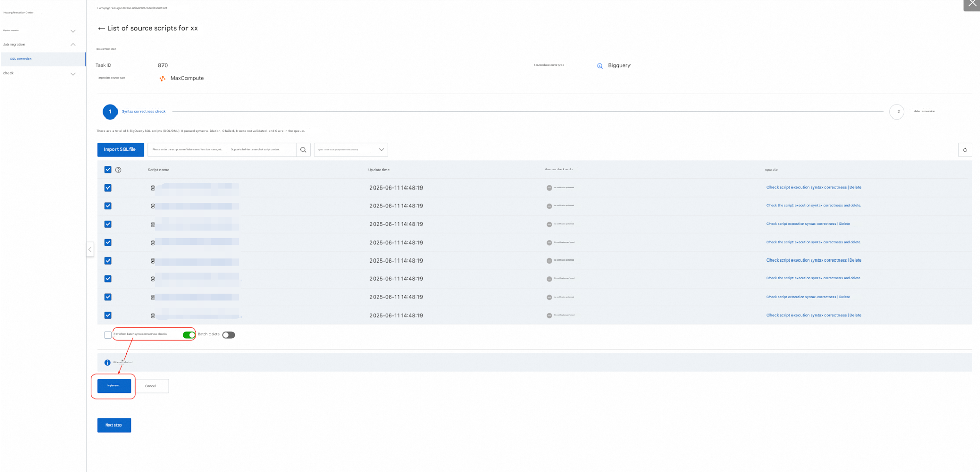Click the grey status icon in the first script row
The width and height of the screenshot is (980, 472).
(x=549, y=188)
